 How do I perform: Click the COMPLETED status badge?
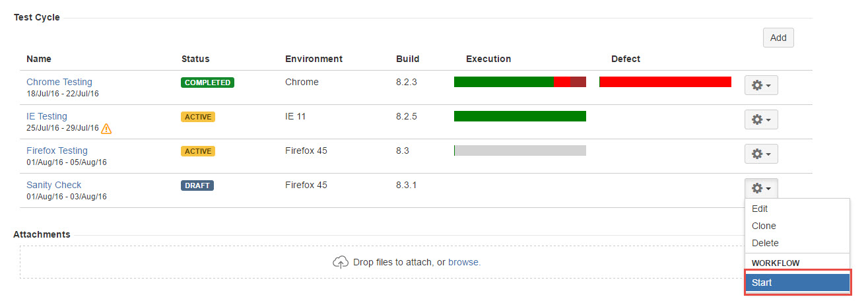point(207,83)
